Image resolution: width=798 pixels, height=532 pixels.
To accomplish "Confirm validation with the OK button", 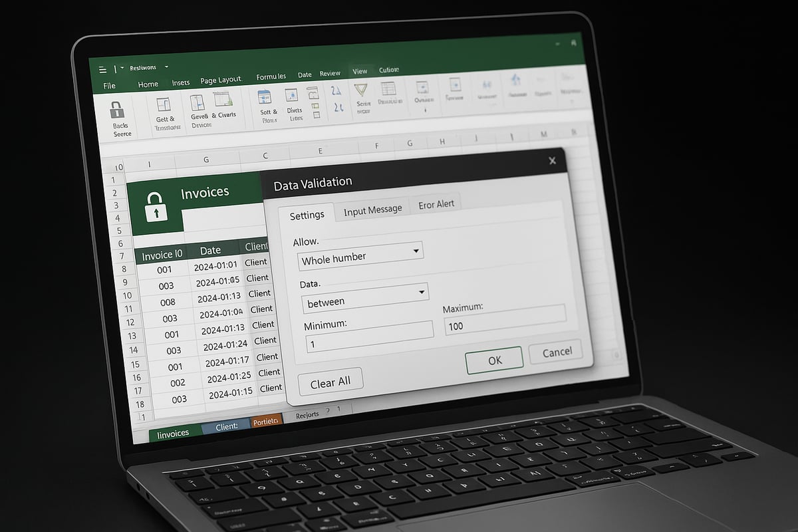I will 494,360.
